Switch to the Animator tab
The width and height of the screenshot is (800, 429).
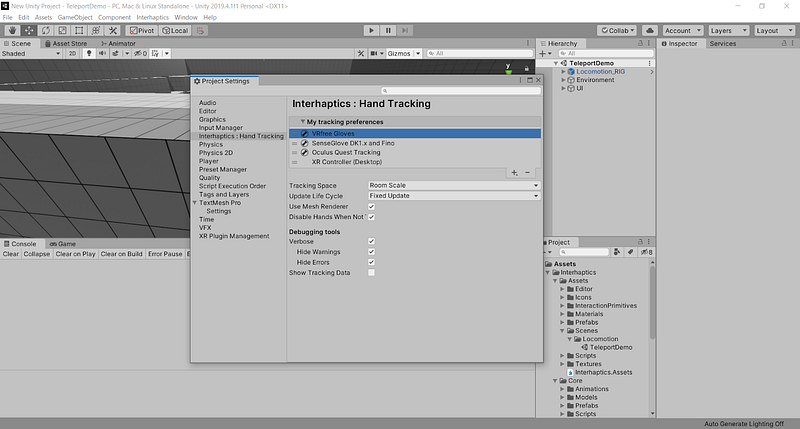(x=118, y=43)
